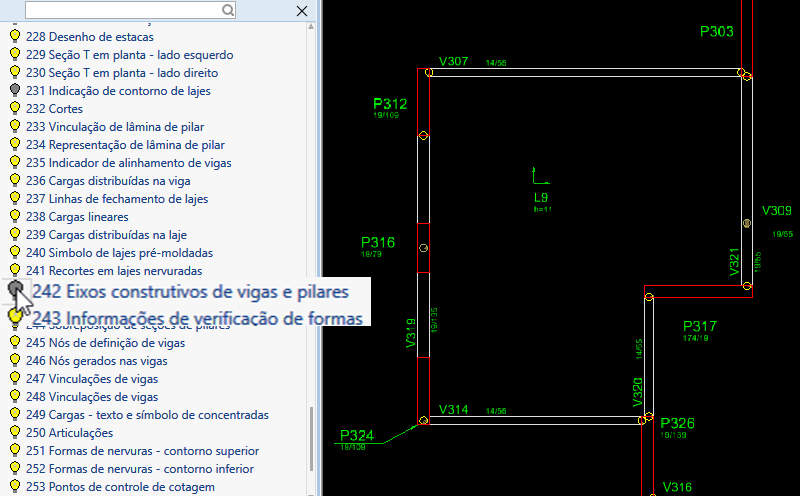Click lightbulb icon beside 236 Cargas distribuídas na viga

[x=15, y=181]
